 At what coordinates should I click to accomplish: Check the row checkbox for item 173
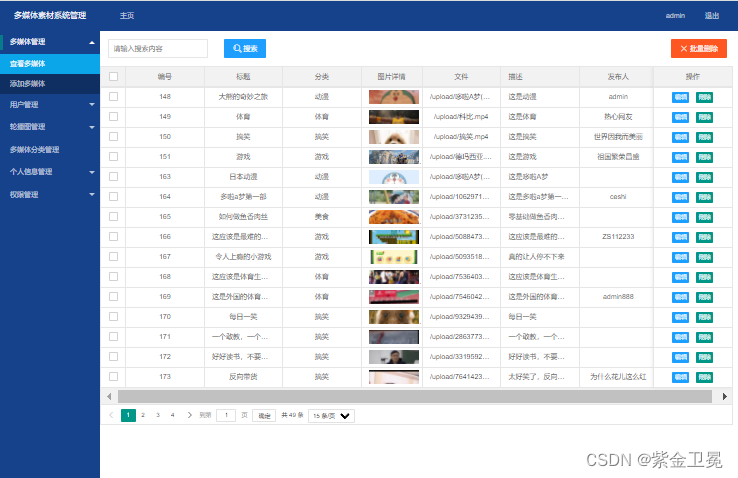tap(113, 376)
